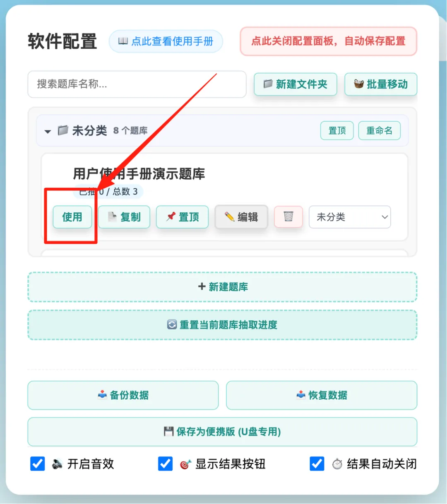The height and width of the screenshot is (504, 447).
Task: Click 备份数据 backup data
Action: pos(123,395)
